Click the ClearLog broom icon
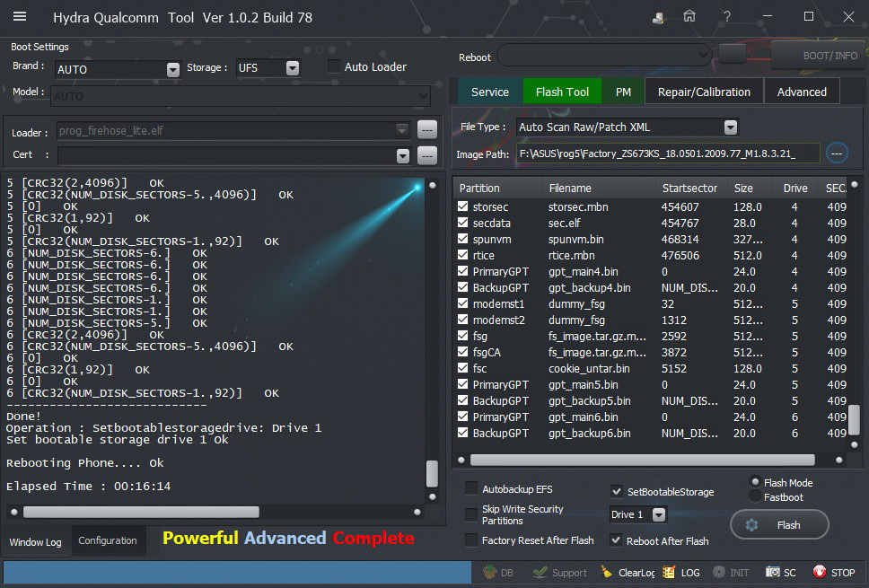 click(607, 572)
